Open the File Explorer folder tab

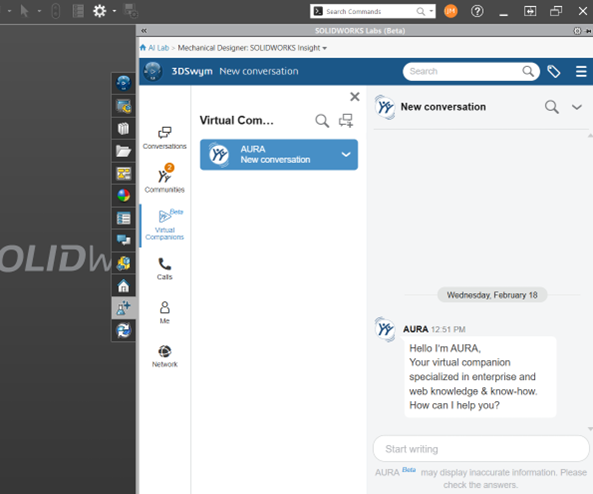point(123,151)
